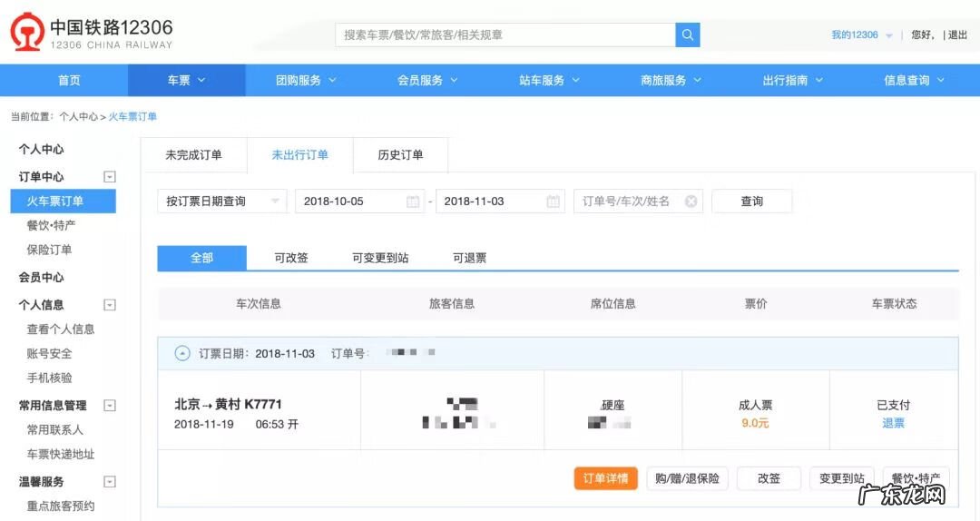Open 车票快递地址 in the sidebar
The width and height of the screenshot is (980, 521).
tap(61, 454)
